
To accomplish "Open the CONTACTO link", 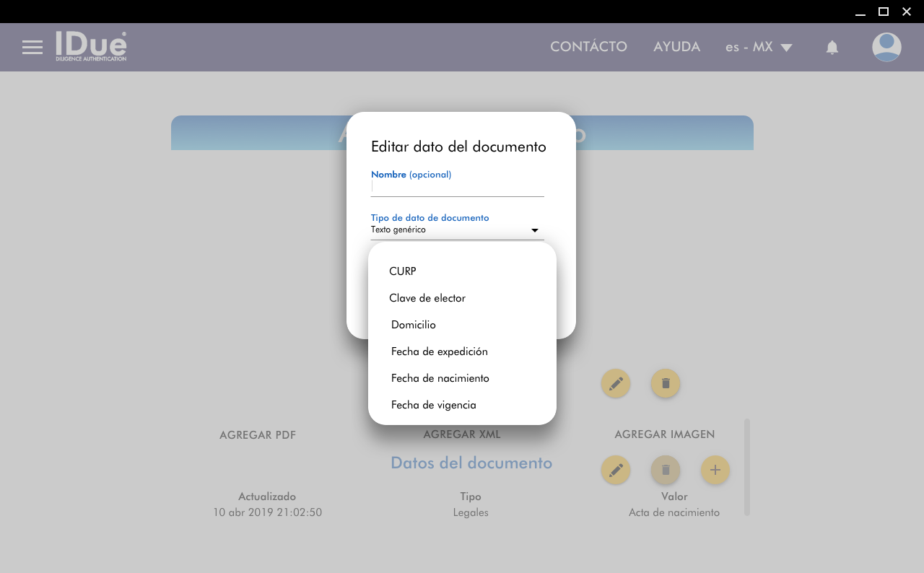I will (x=588, y=47).
